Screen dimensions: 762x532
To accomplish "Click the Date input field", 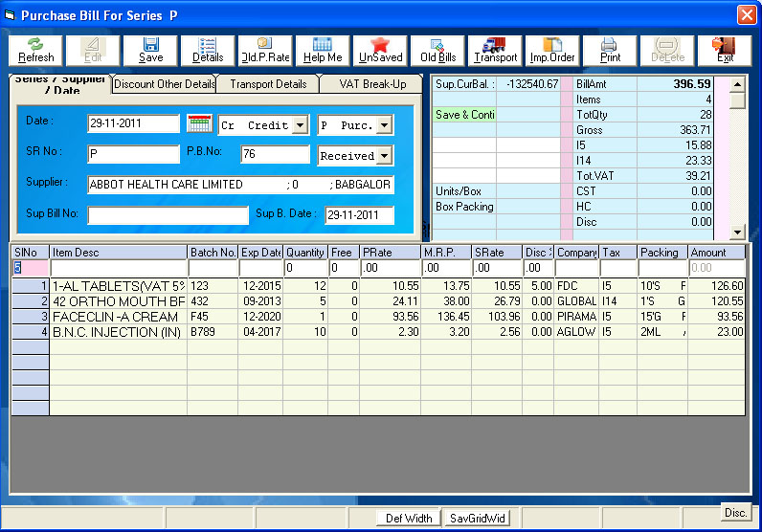I will pyautogui.click(x=134, y=123).
